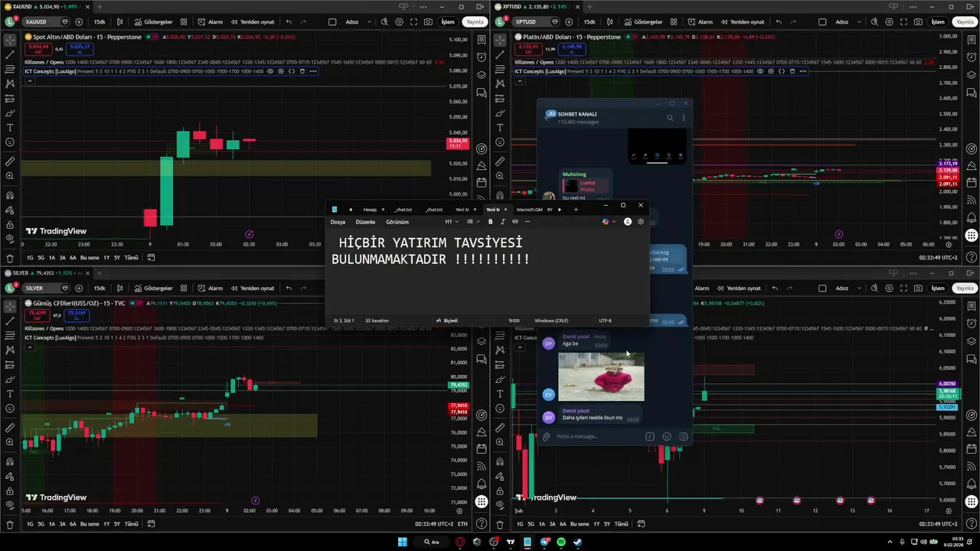This screenshot has height=551, width=980.
Task: Choose the text tool in XAUUSD chart toolbar
Action: tap(10, 128)
